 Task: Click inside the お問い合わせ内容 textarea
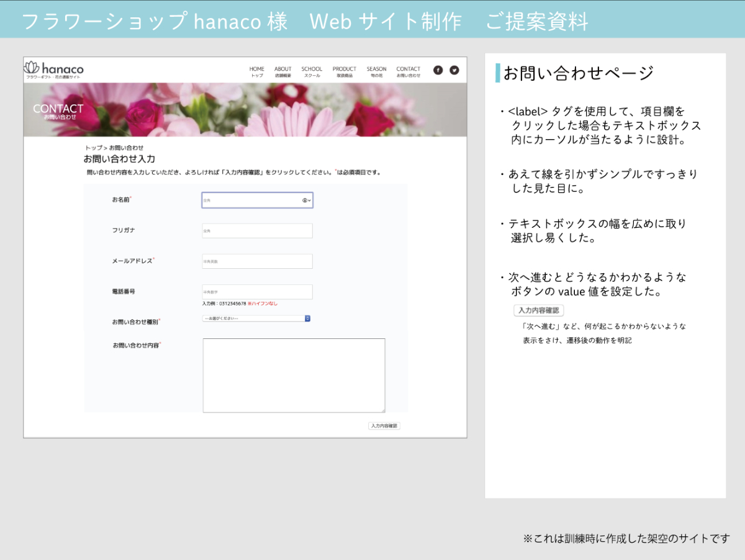click(294, 375)
